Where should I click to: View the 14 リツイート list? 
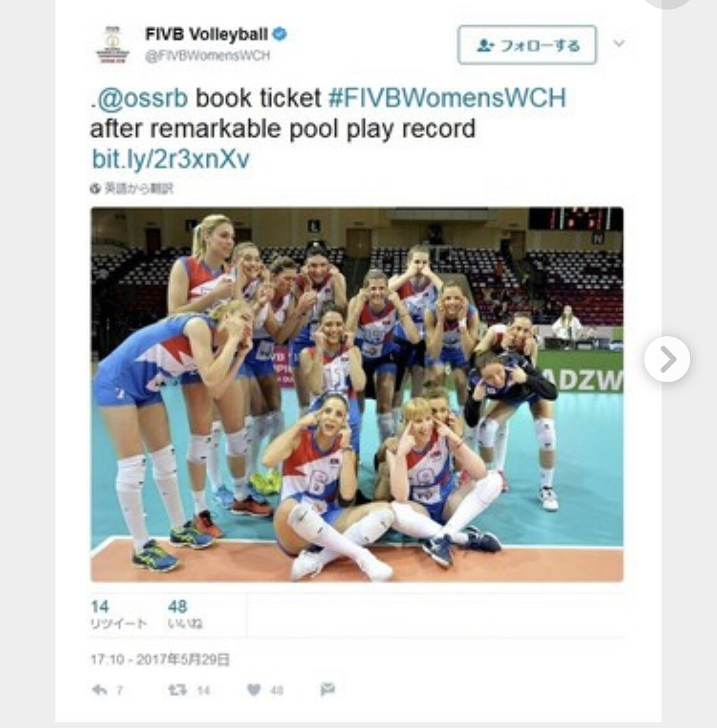[x=119, y=614]
